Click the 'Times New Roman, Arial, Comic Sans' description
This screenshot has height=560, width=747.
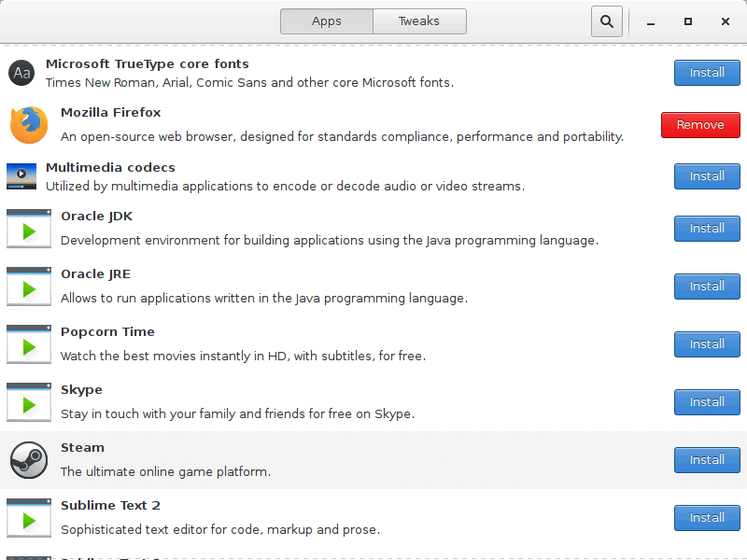[x=249, y=83]
